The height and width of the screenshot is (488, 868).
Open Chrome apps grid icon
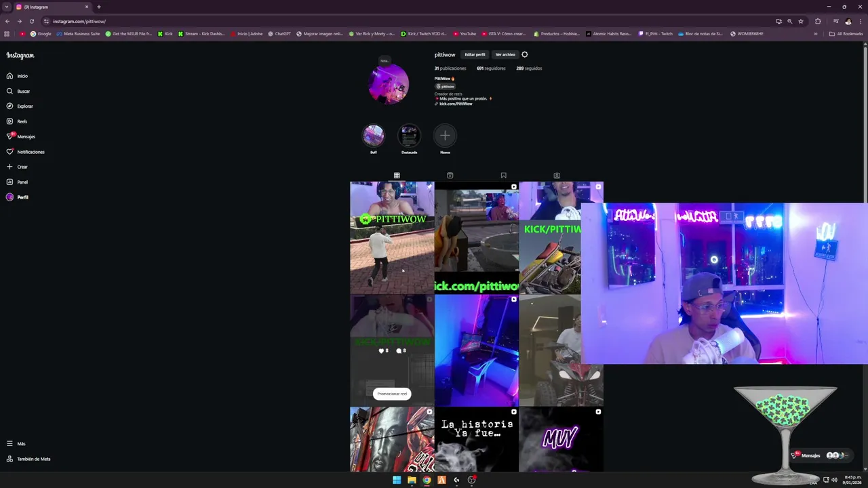[x=7, y=34]
